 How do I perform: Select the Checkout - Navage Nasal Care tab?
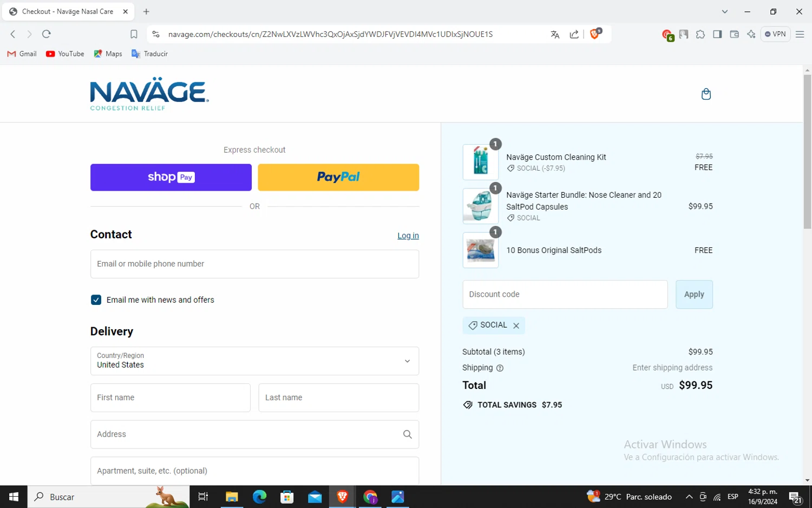coord(68,11)
